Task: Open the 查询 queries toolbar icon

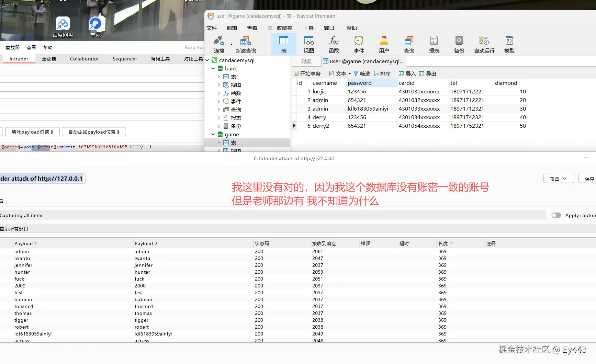Action: point(409,44)
